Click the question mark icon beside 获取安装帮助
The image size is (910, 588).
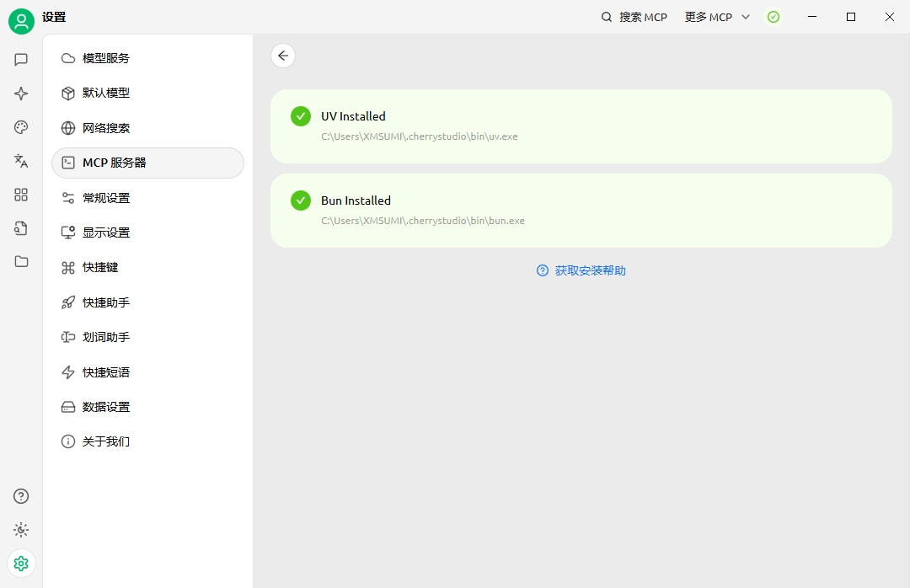pyautogui.click(x=542, y=270)
